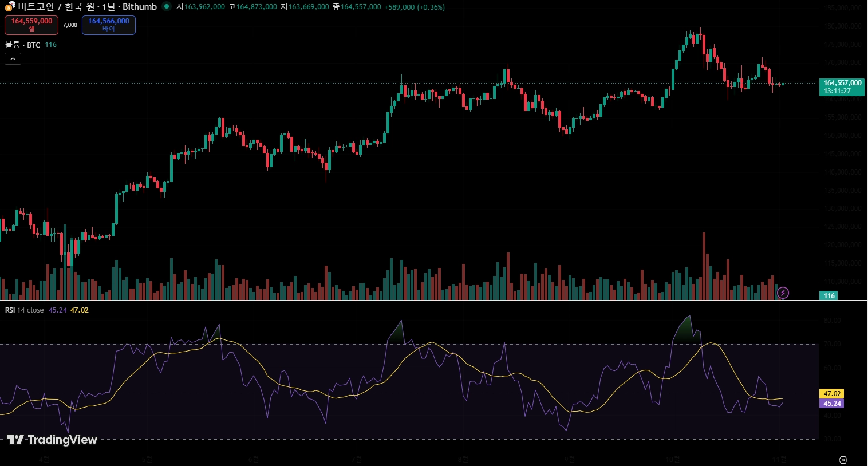The image size is (868, 466).
Task: Collapse the indicator legend with chevron button
Action: point(13,58)
